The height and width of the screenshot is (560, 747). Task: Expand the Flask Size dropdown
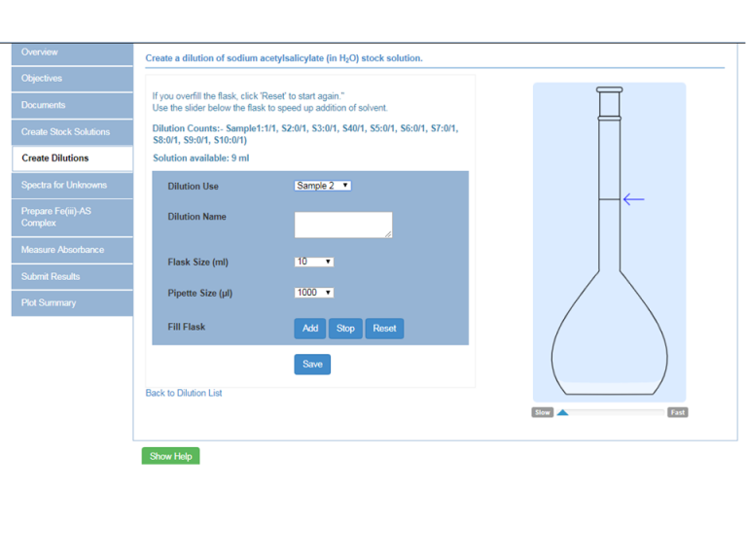(x=314, y=262)
